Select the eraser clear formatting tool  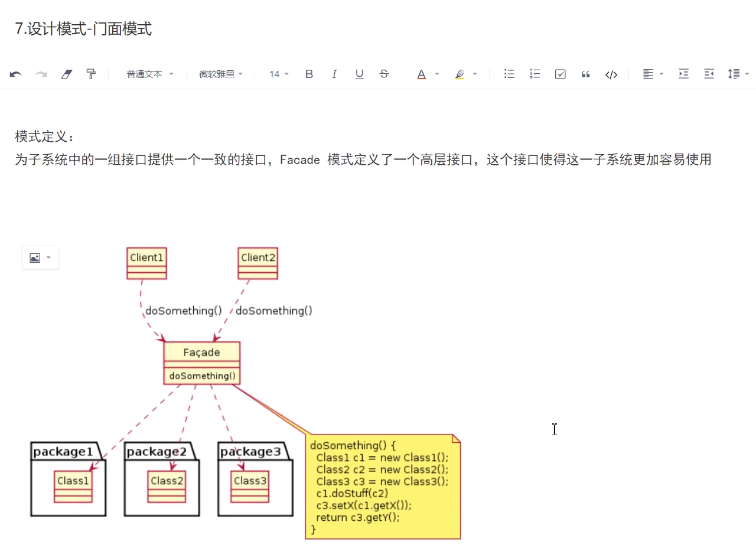point(66,74)
